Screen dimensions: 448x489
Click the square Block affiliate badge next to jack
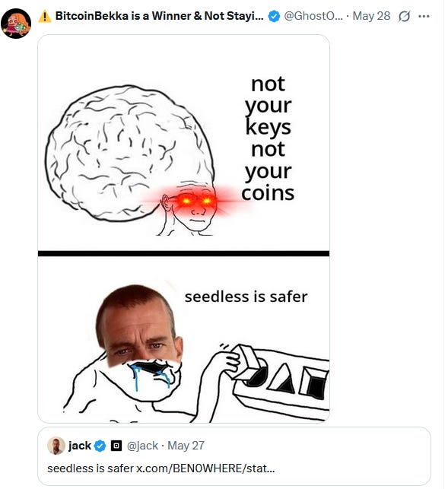[x=116, y=446]
